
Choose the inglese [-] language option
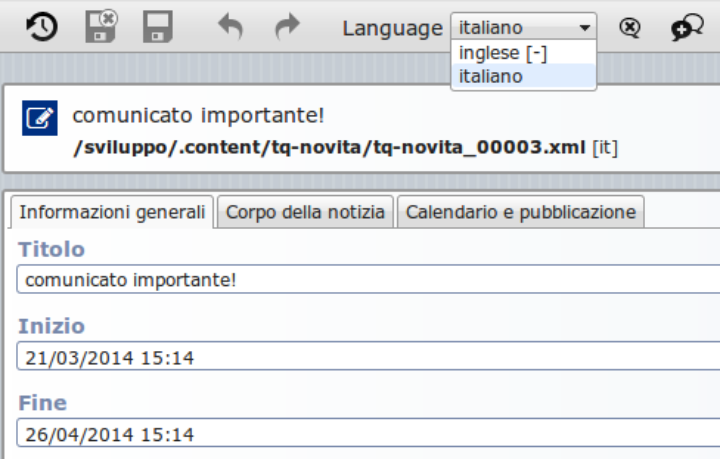tap(524, 53)
